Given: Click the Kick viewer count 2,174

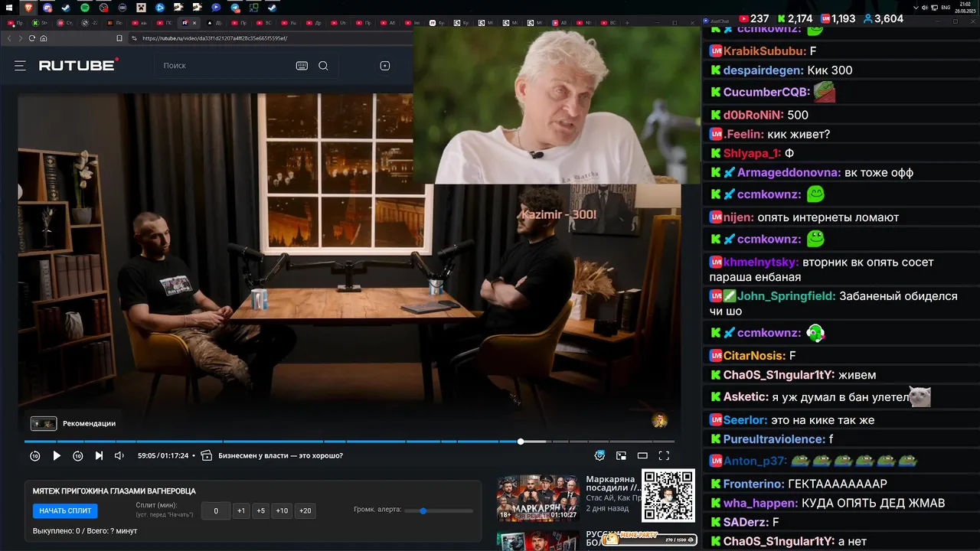Looking at the screenshot, I should 795,18.
